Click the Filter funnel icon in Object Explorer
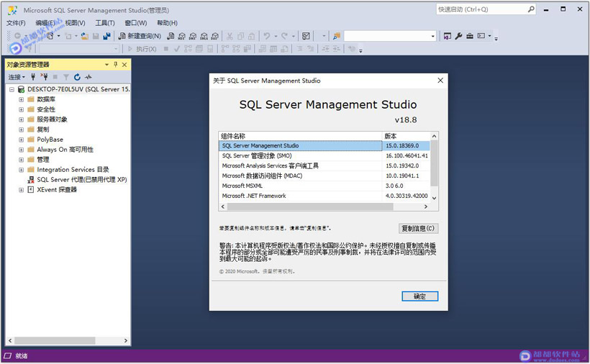Viewport: 590px width, 364px height. click(66, 77)
